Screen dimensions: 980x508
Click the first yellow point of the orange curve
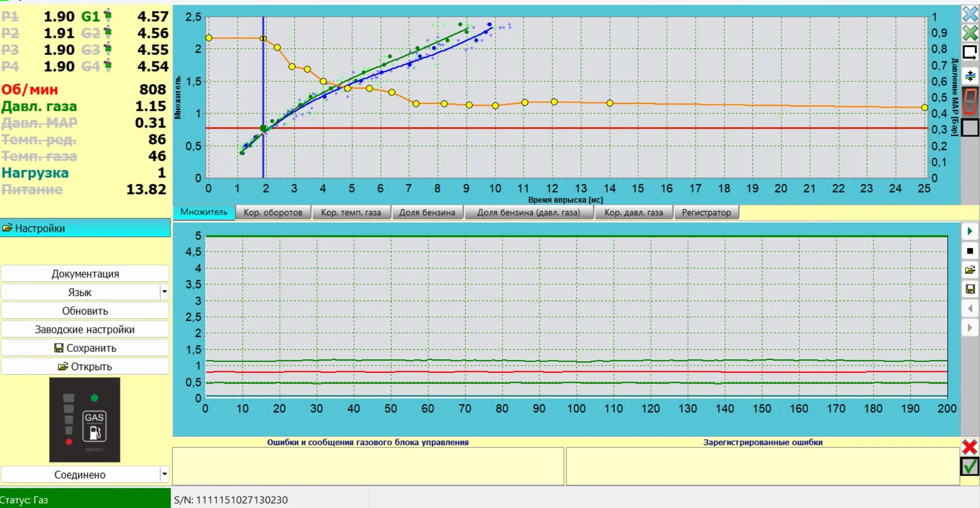coord(209,38)
